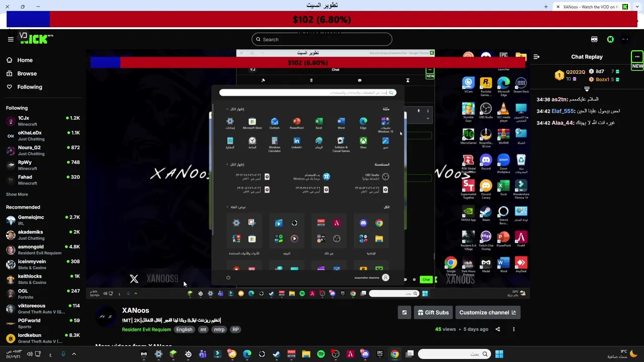Open Discord from the taskbar
Viewport: 644px width, 362px height.
tap(365, 354)
